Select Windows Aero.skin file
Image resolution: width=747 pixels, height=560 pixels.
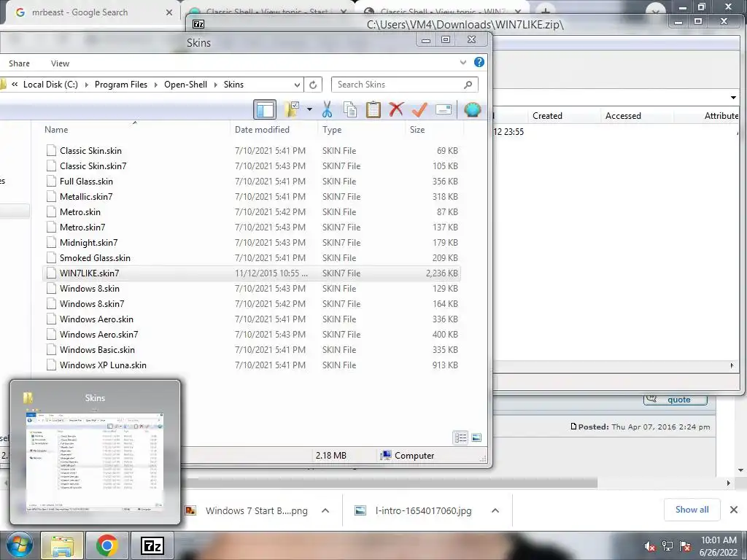(252, 319)
